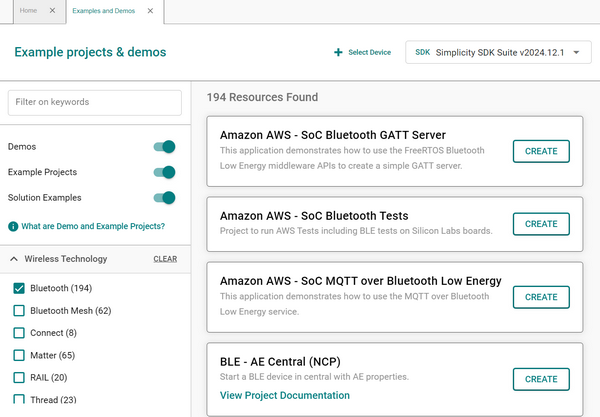
Task: Click the info icon beside the help link
Action: [13, 226]
